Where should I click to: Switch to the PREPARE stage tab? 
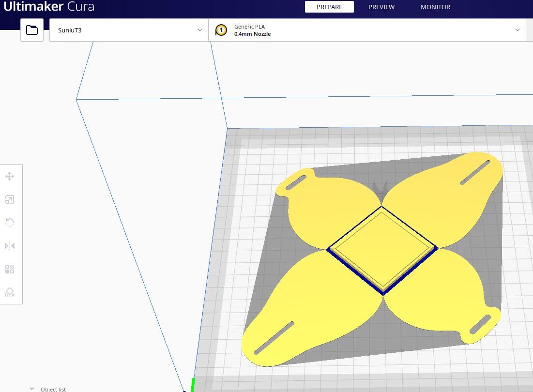point(329,7)
